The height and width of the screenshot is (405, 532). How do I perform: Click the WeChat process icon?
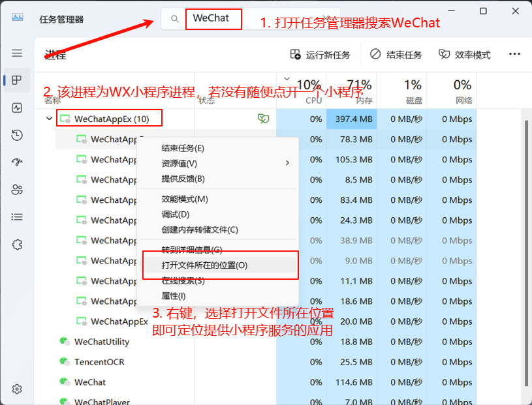tap(65, 382)
